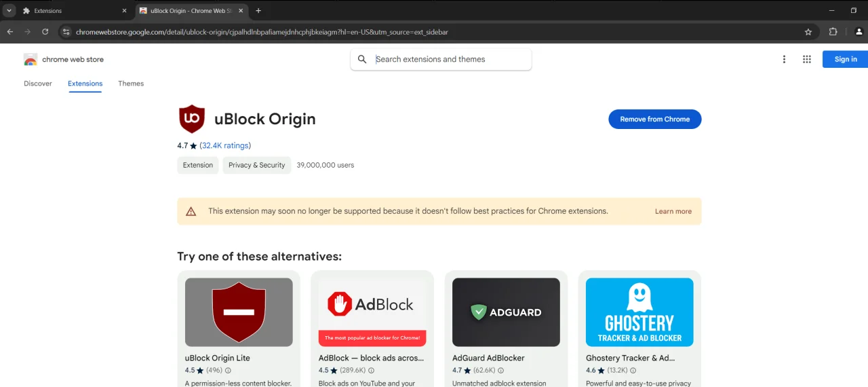
Task: Open the Extensions store tab
Action: (x=85, y=84)
